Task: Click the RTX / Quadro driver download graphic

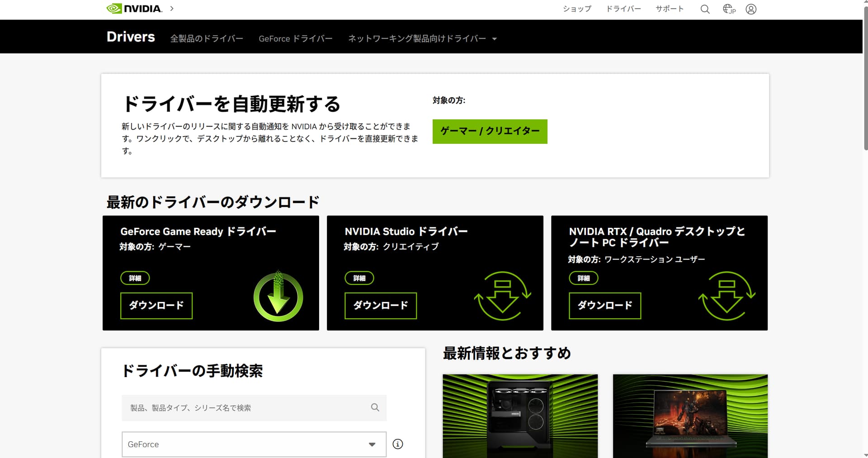Action: 726,296
